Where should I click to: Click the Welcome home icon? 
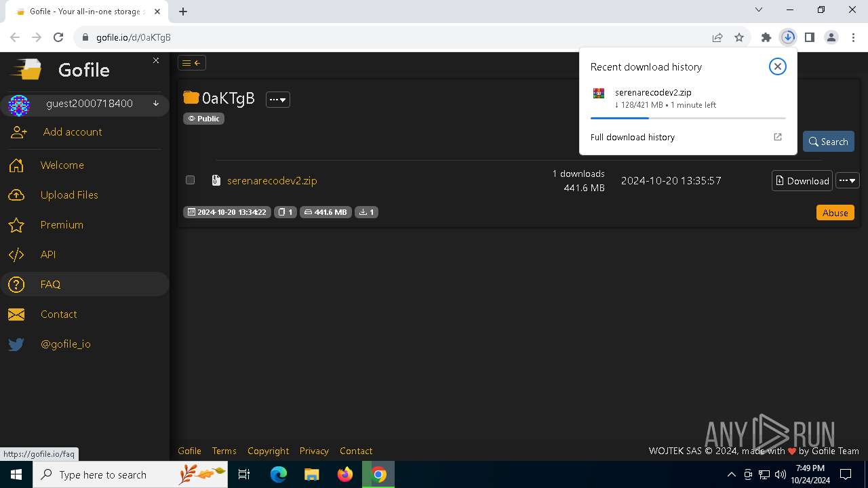pyautogui.click(x=16, y=165)
